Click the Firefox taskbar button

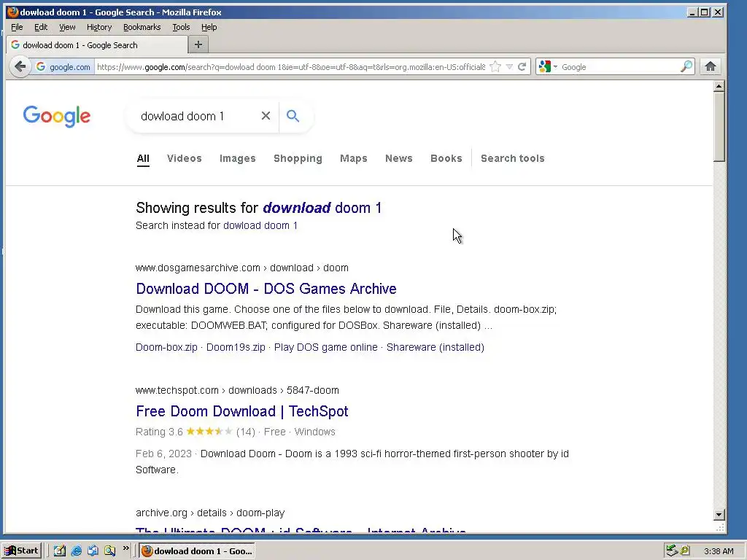[x=197, y=551]
